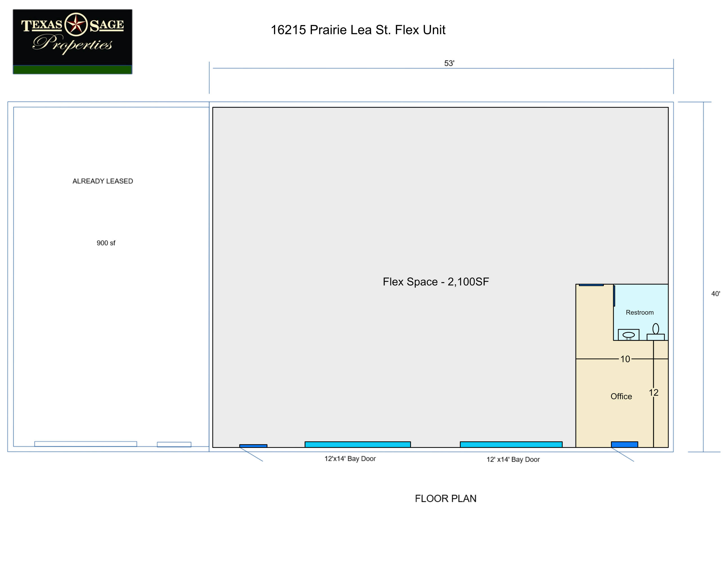Click the 900 sf label
The height and width of the screenshot is (563, 728).
tap(106, 243)
